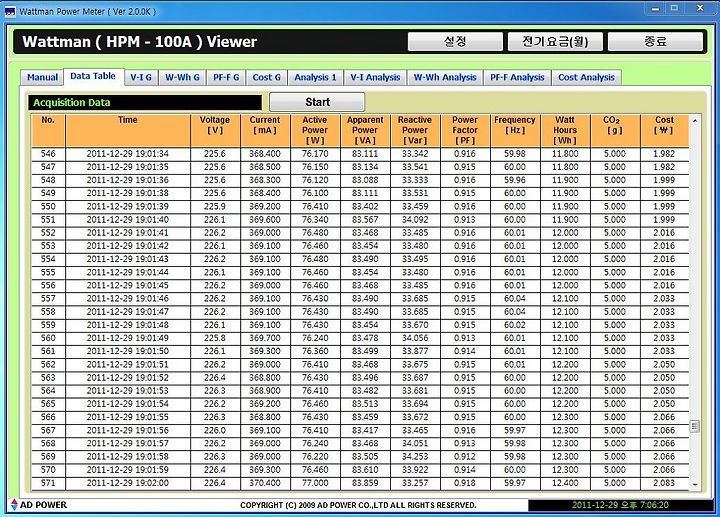This screenshot has width=720, height=517.
Task: Click cost 2.083 cell
Action: [x=664, y=483]
